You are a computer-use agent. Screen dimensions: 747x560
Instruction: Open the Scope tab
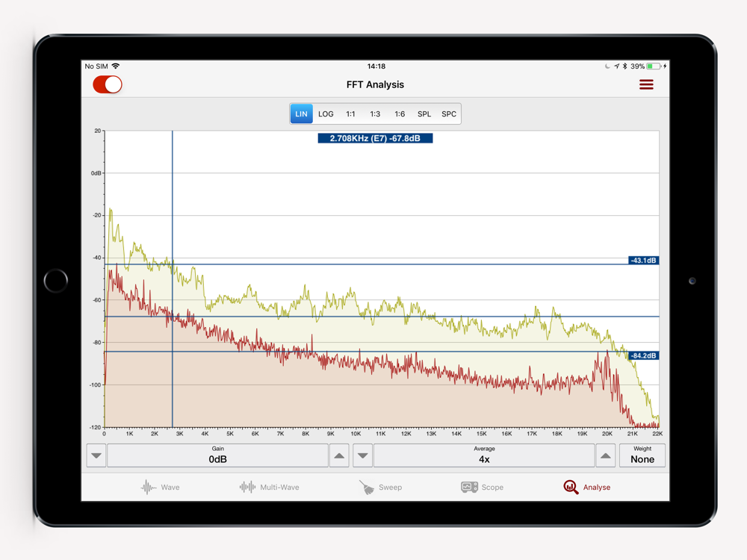482,487
